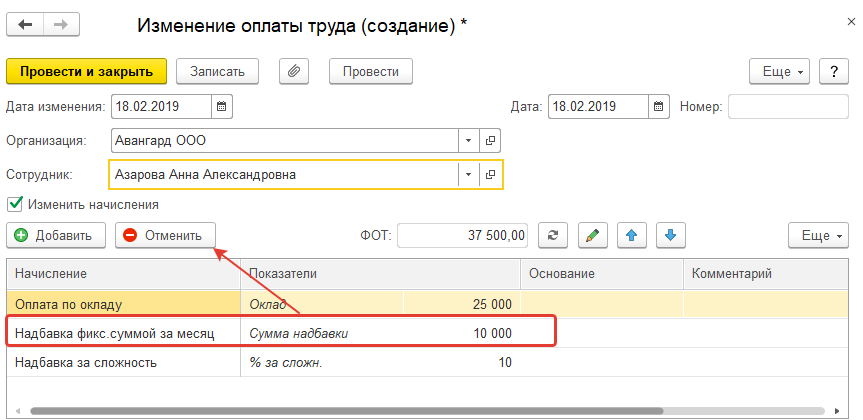Open calendar for Дата изменения field
Screen dimensions: 863x420
pos(221,106)
